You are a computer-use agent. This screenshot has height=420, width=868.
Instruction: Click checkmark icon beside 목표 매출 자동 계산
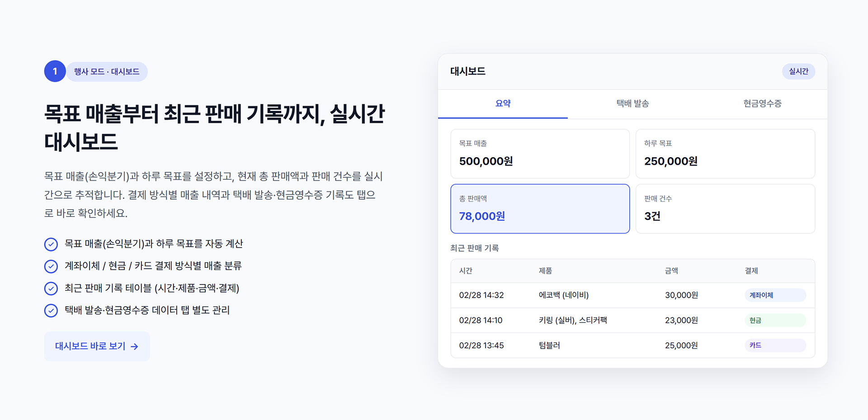tap(51, 244)
